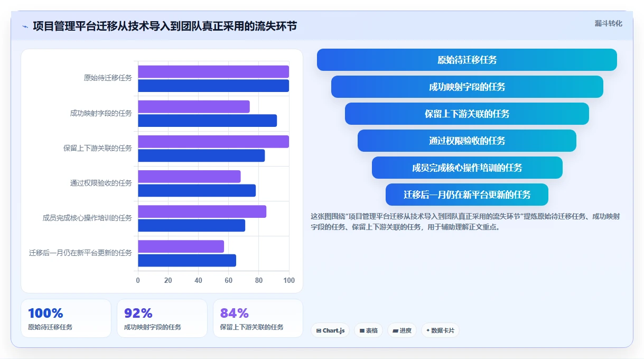Select the Chart.js tag chip
Screen dimensions: 644x359
[x=330, y=330]
